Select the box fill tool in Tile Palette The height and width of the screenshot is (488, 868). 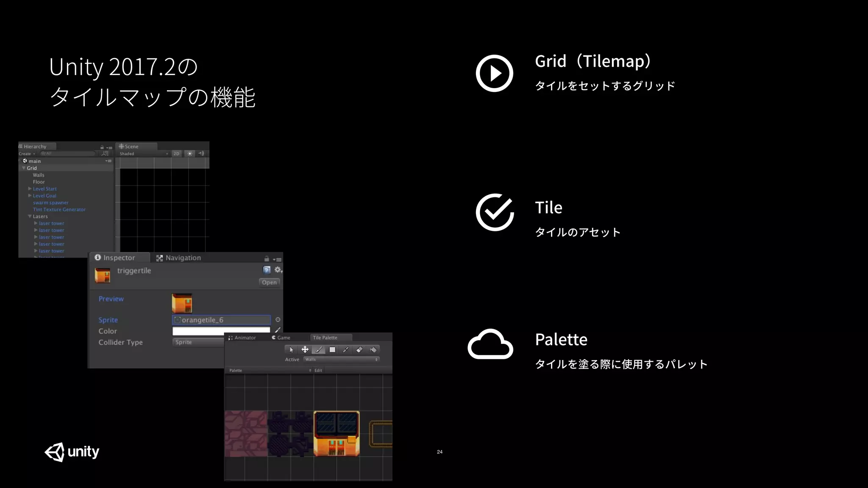pyautogui.click(x=332, y=350)
